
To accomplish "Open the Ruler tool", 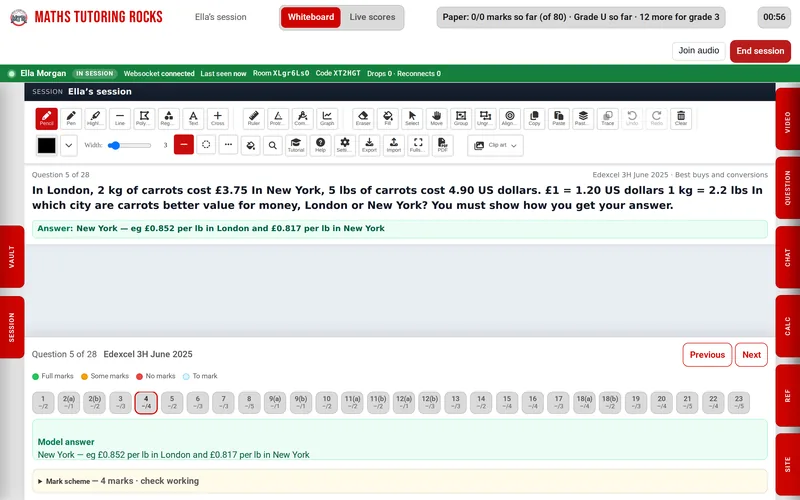I will click(254, 118).
